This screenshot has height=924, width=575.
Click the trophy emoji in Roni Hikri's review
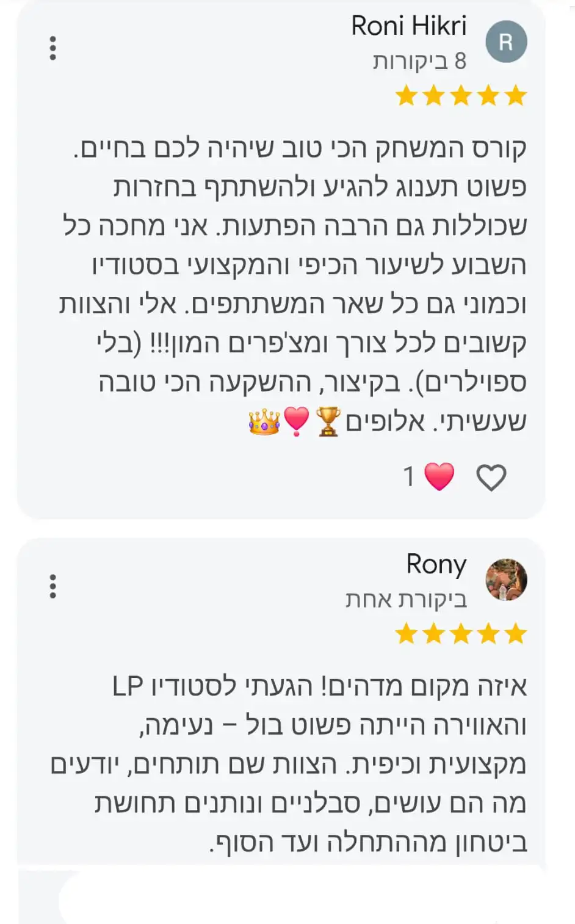click(x=328, y=421)
